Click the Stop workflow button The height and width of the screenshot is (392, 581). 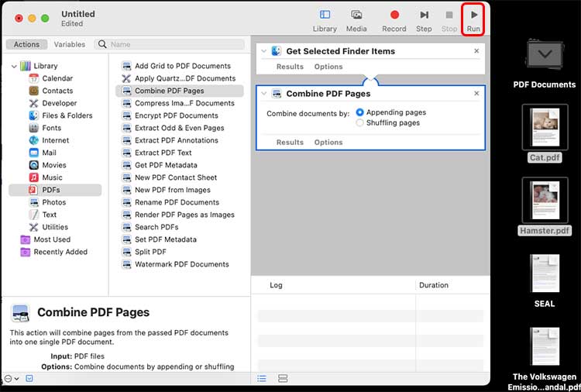pyautogui.click(x=449, y=20)
